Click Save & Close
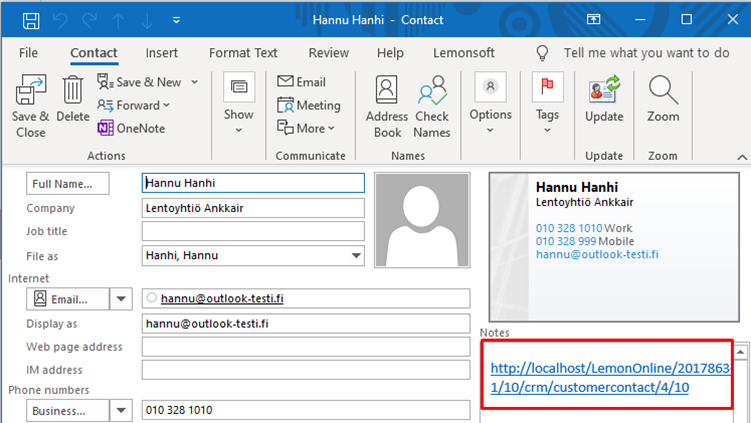 tap(31, 106)
